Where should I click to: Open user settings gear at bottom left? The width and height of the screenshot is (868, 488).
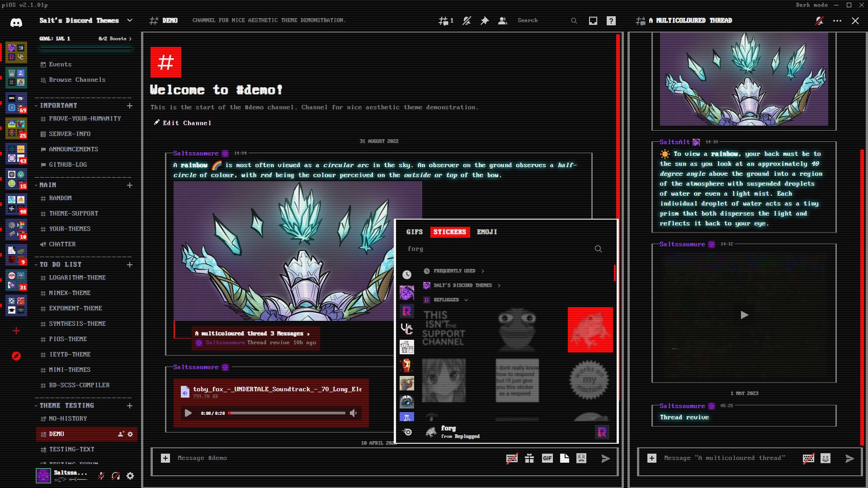130,476
